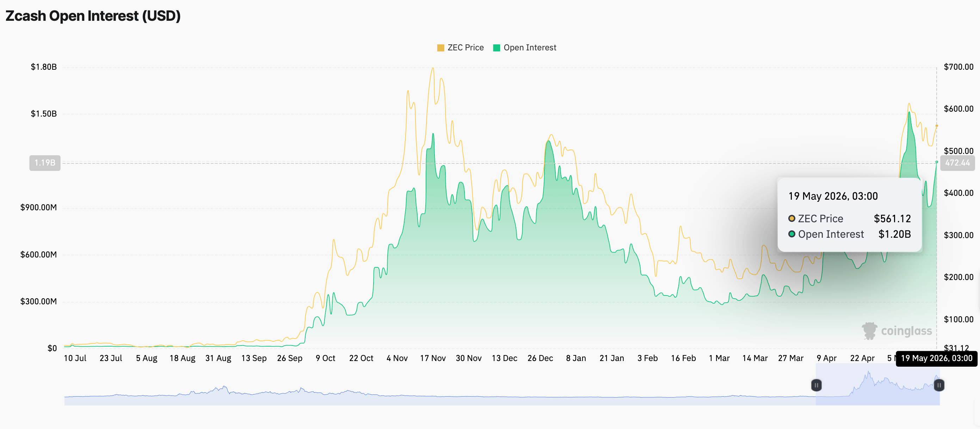980x429 pixels.
Task: Click the 14 Mar date label
Action: click(x=754, y=358)
